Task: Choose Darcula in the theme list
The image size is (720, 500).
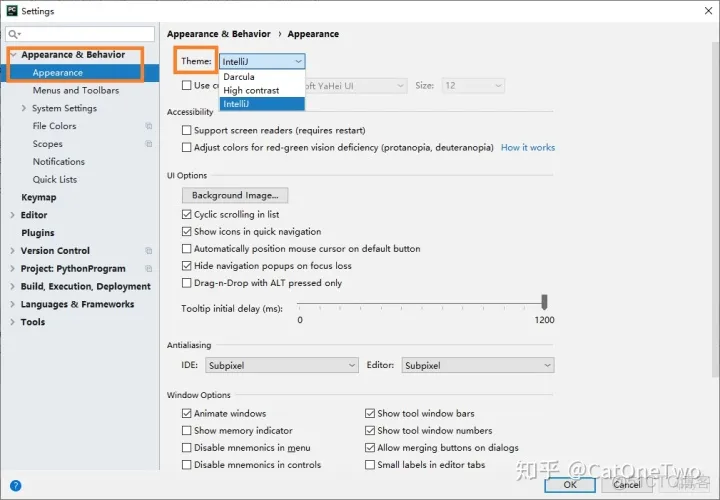Action: pyautogui.click(x=262, y=77)
